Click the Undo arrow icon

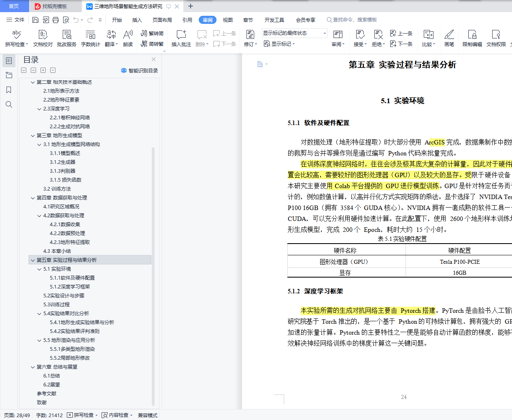[76, 20]
